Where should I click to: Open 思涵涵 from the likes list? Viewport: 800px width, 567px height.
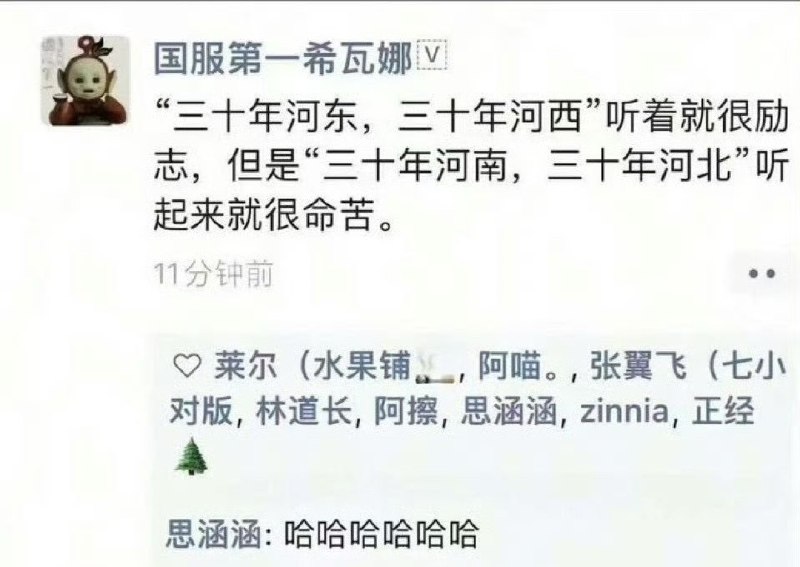(509, 411)
